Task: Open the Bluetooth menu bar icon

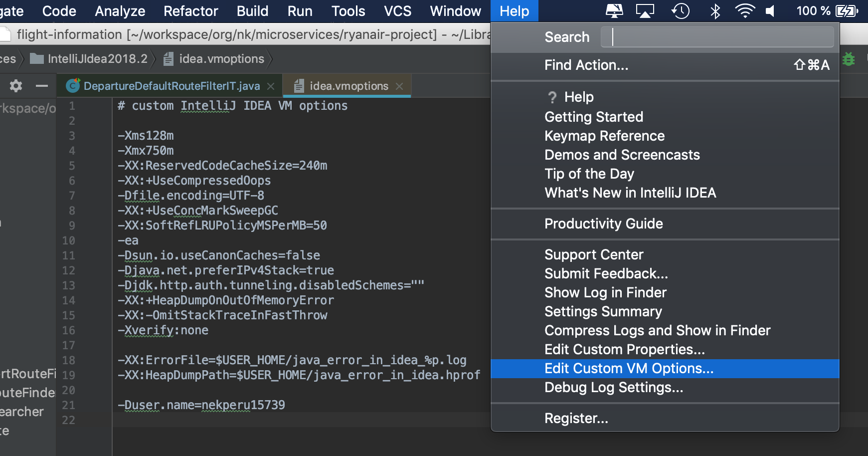Action: (715, 11)
